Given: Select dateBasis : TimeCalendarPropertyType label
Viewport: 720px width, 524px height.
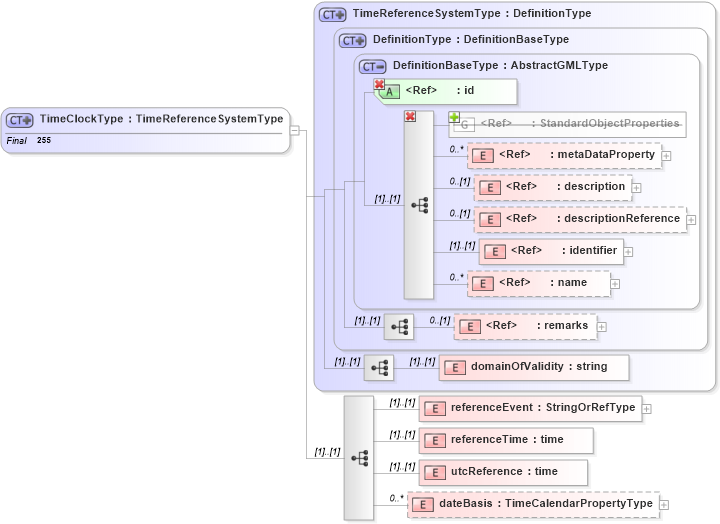Looking at the screenshot, I should (546, 503).
